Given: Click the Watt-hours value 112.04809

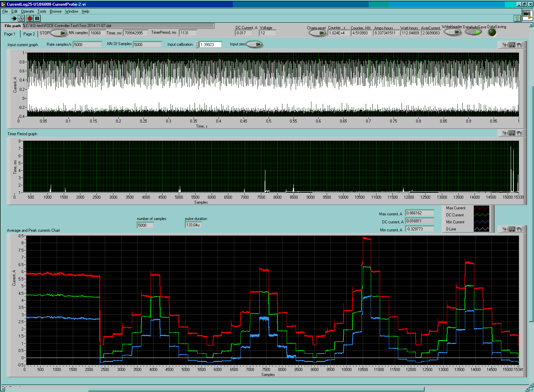Looking at the screenshot, I should pyautogui.click(x=410, y=33).
